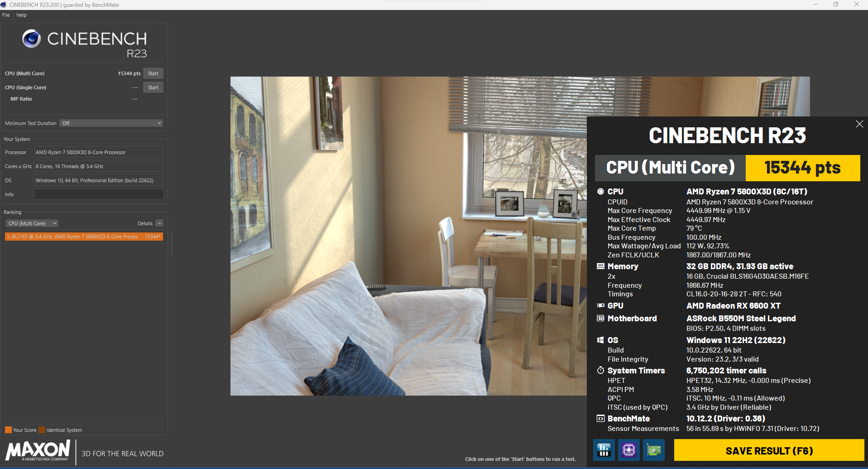Click the Motherboard section icon
The image size is (868, 469).
coord(600,319)
